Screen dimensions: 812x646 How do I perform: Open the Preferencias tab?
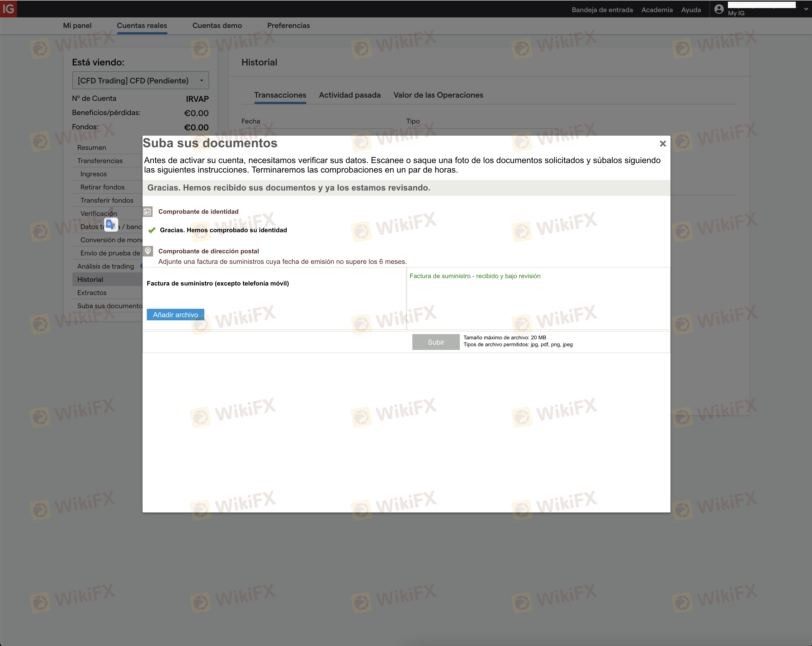click(x=289, y=26)
